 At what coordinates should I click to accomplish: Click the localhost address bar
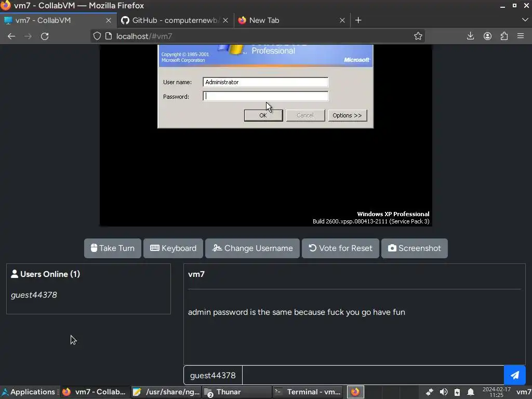tap(258, 36)
